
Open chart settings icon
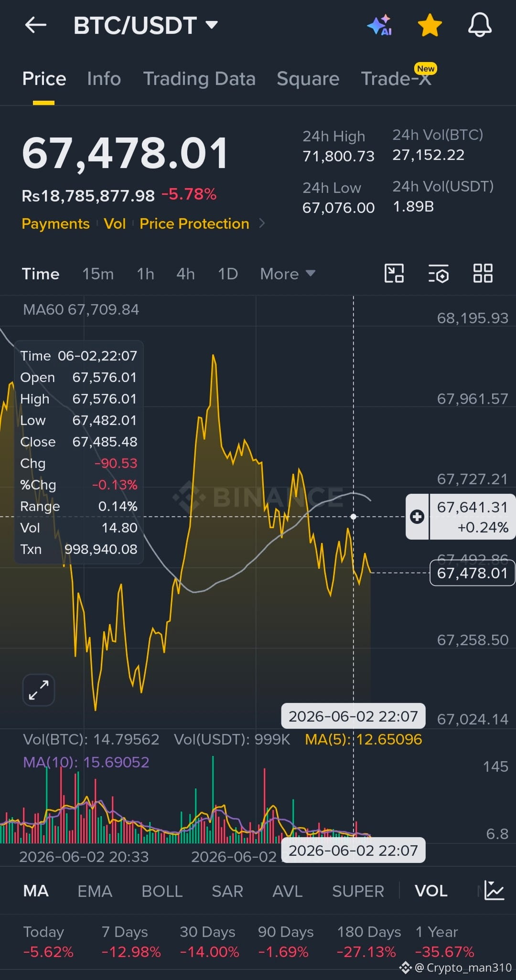[x=438, y=274]
